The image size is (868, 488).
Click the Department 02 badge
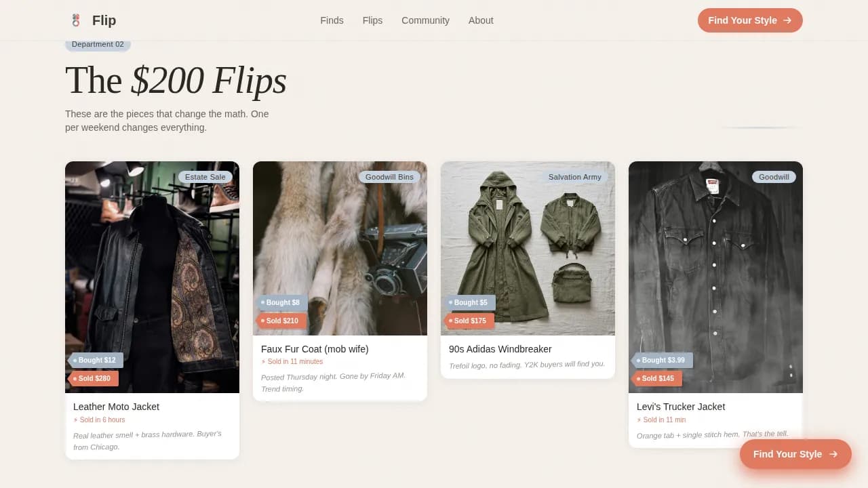[x=98, y=44]
